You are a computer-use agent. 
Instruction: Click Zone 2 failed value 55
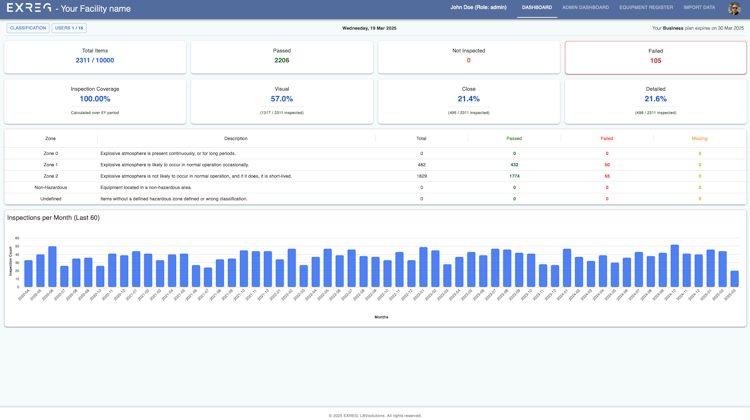607,176
